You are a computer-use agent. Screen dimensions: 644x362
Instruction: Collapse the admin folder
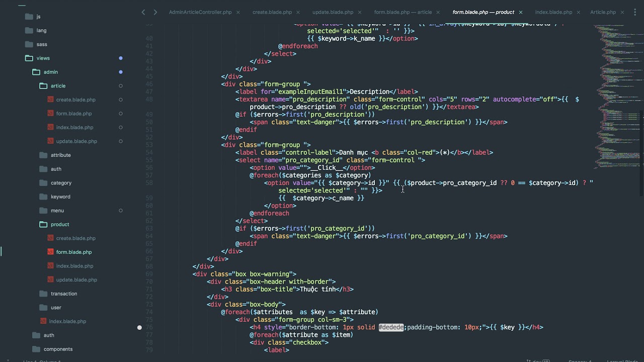pyautogui.click(x=36, y=72)
